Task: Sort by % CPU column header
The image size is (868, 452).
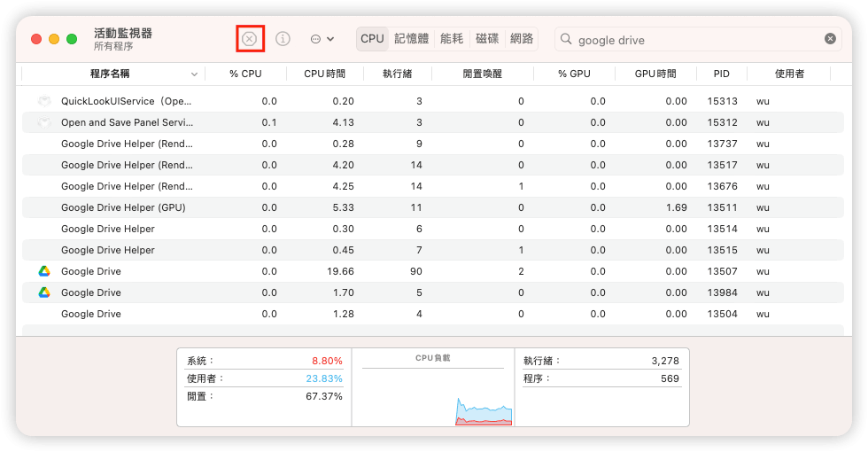Action: 246,74
